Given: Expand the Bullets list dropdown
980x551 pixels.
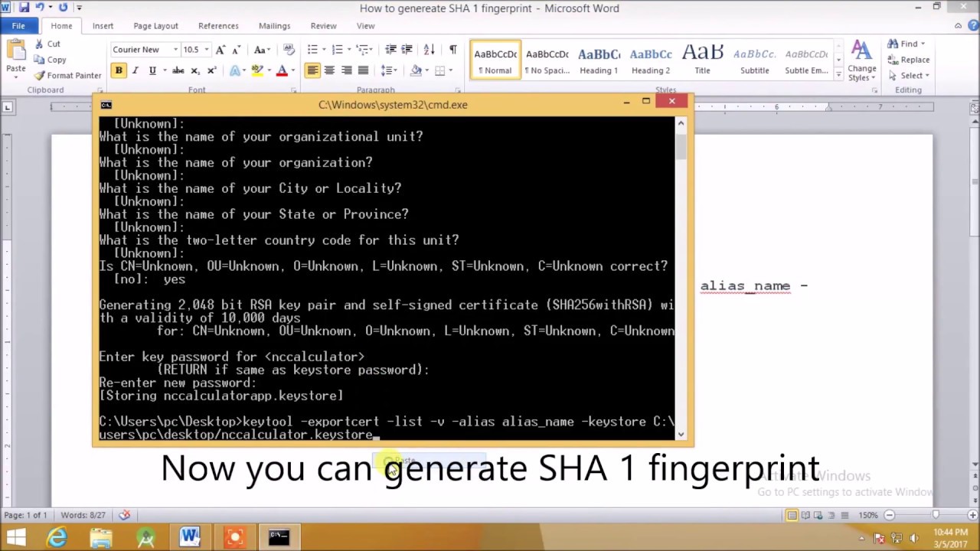Looking at the screenshot, I should pyautogui.click(x=323, y=50).
